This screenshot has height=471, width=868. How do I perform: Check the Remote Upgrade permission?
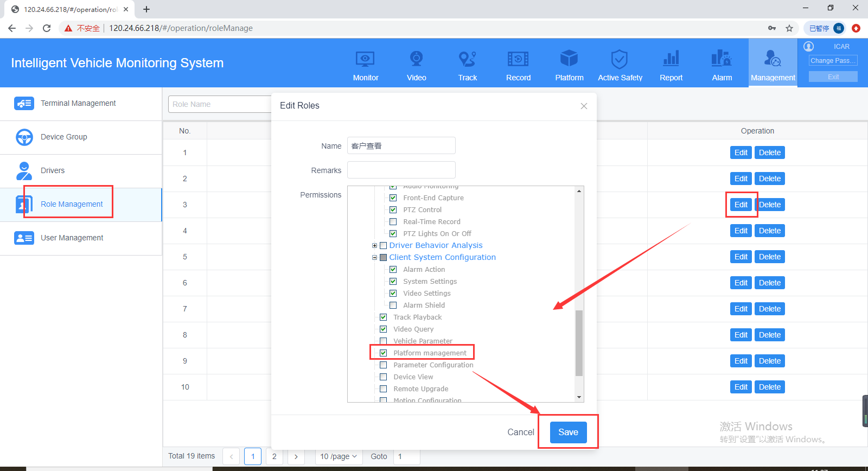point(383,389)
